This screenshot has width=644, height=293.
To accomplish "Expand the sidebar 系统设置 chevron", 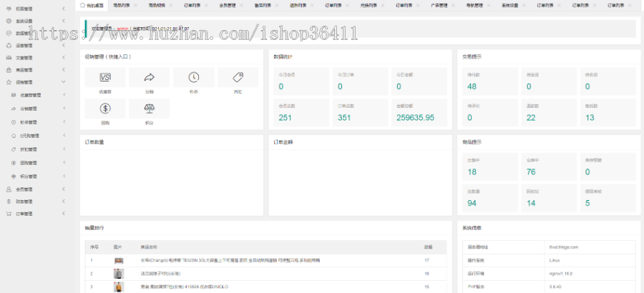I will pos(63,21).
